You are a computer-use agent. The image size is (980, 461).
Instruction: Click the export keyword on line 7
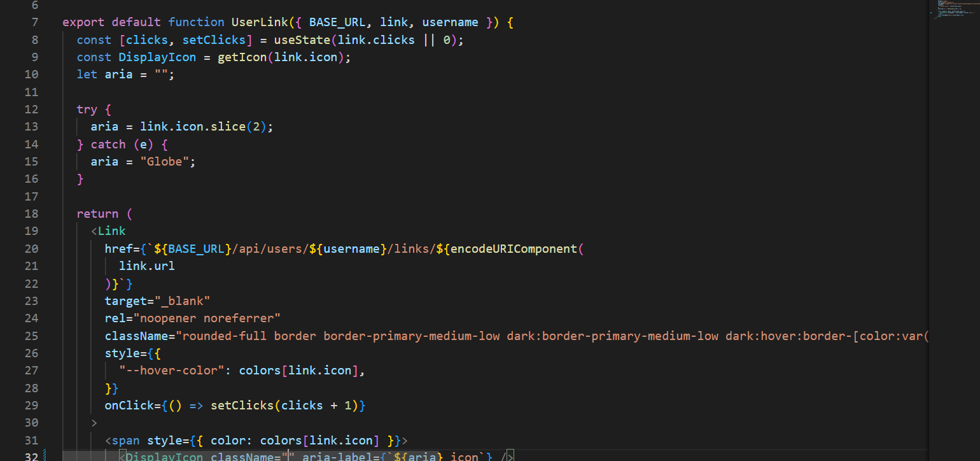tap(83, 22)
